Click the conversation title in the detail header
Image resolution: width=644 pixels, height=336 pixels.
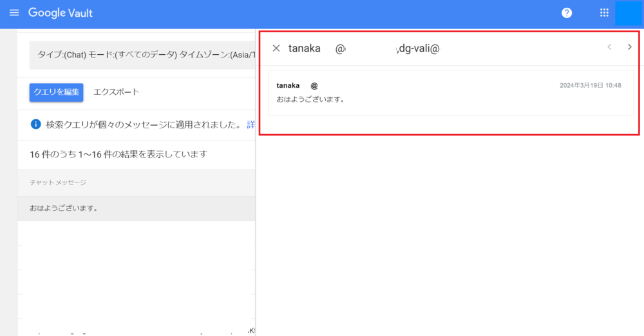coord(364,48)
